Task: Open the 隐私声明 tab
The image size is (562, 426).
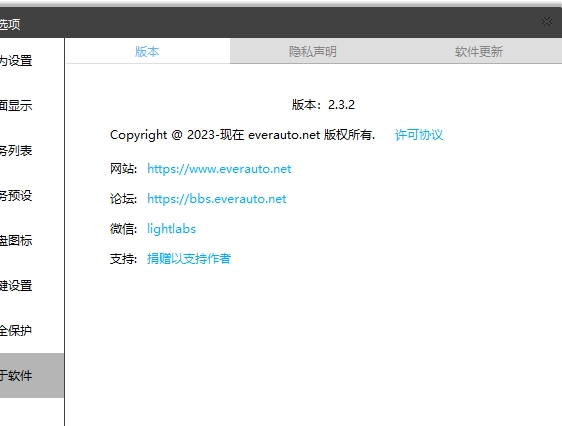Action: tap(313, 51)
